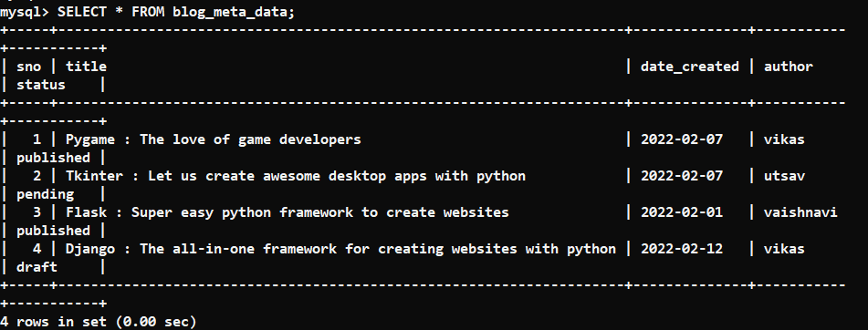
Task: Select the title 'Pygame : The love of game developers'
Action: [214, 139]
